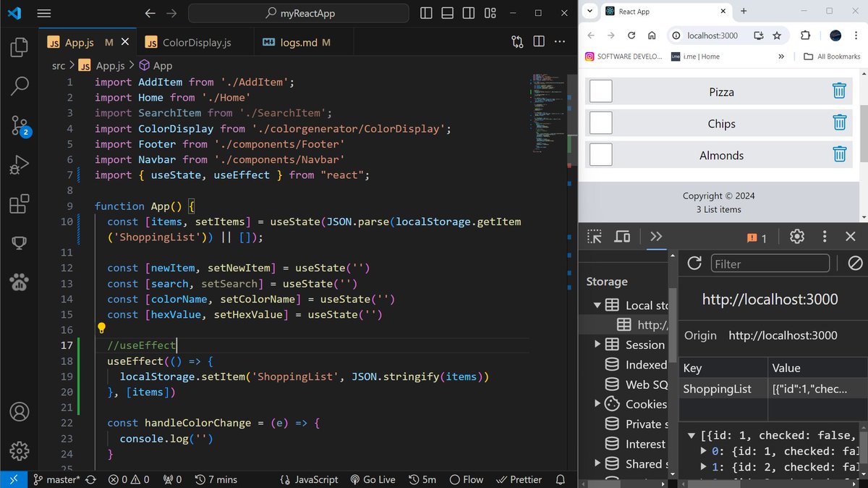Open Source Control view with 2 changes

[x=19, y=126]
